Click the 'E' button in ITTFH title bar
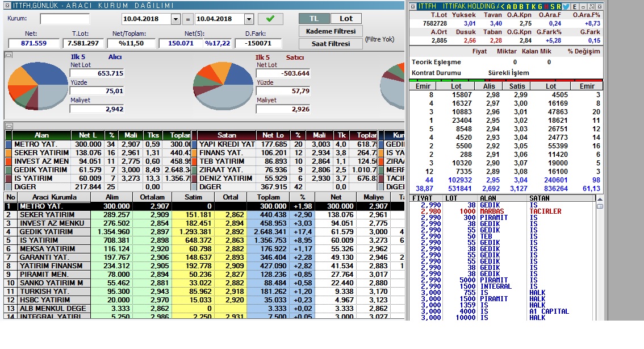644x349 pixels. tap(575, 7)
